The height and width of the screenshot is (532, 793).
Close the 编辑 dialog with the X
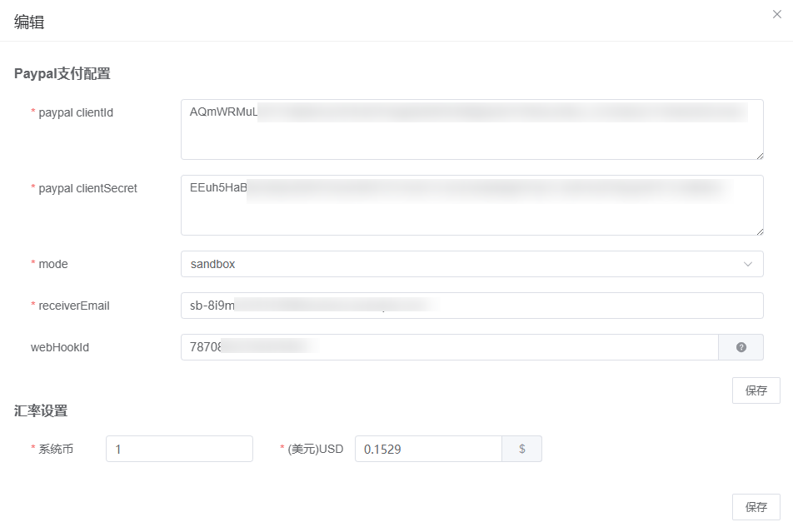point(777,14)
